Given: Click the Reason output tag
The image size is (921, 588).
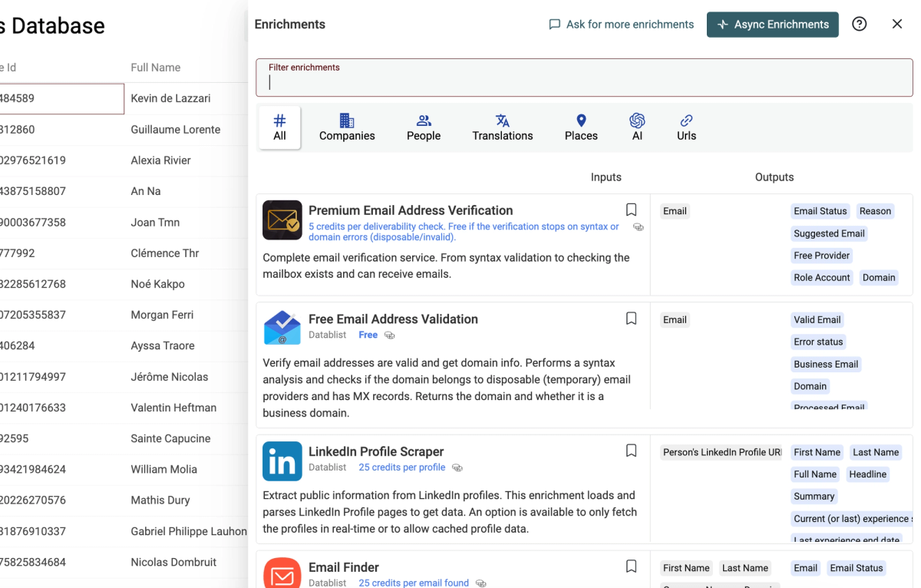Looking at the screenshot, I should pos(875,211).
